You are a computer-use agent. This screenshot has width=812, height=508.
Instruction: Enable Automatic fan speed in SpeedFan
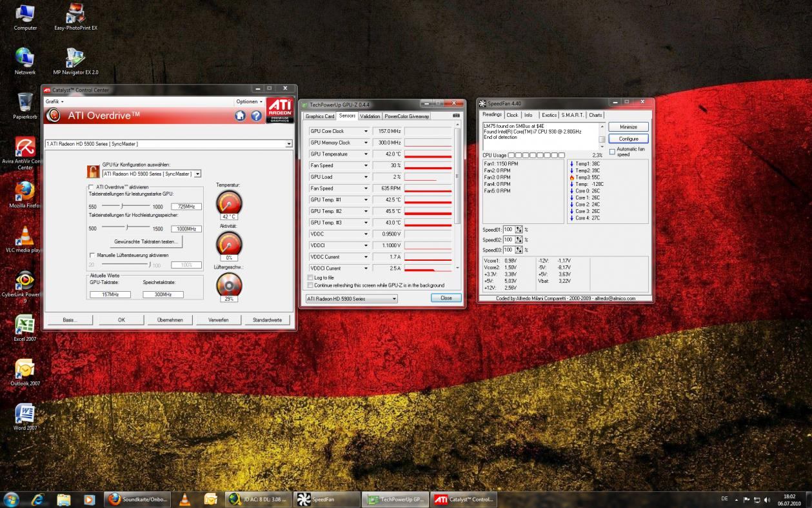pyautogui.click(x=612, y=152)
